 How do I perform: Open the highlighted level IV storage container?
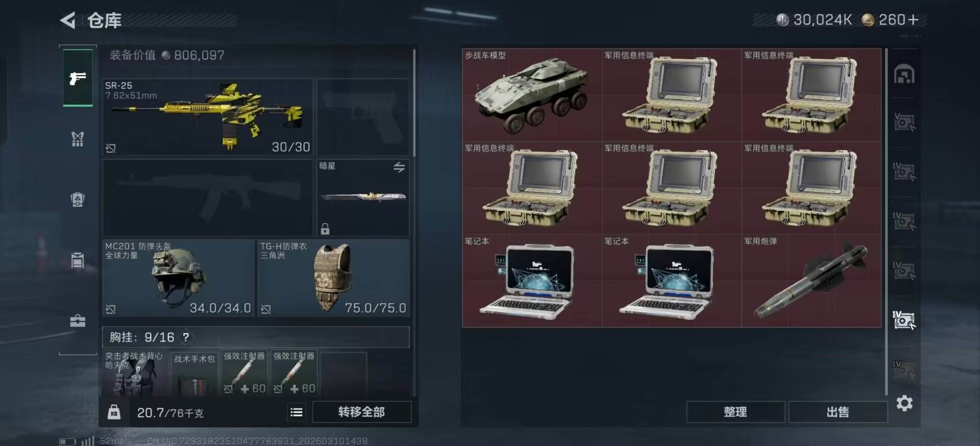(903, 320)
